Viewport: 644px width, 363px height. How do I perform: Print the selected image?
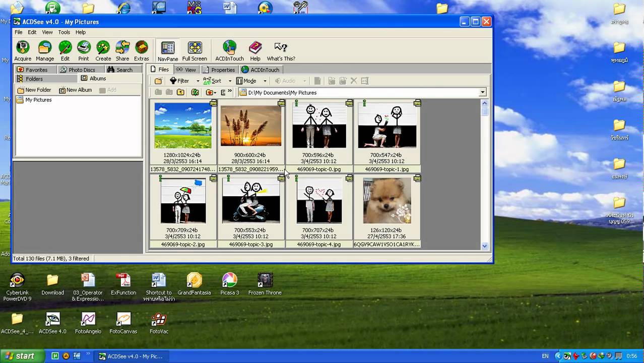pos(84,51)
